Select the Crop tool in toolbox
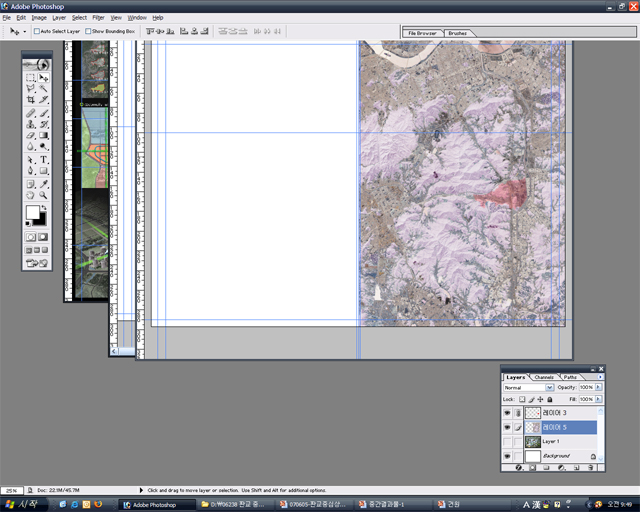This screenshot has width=640, height=512. [31, 100]
